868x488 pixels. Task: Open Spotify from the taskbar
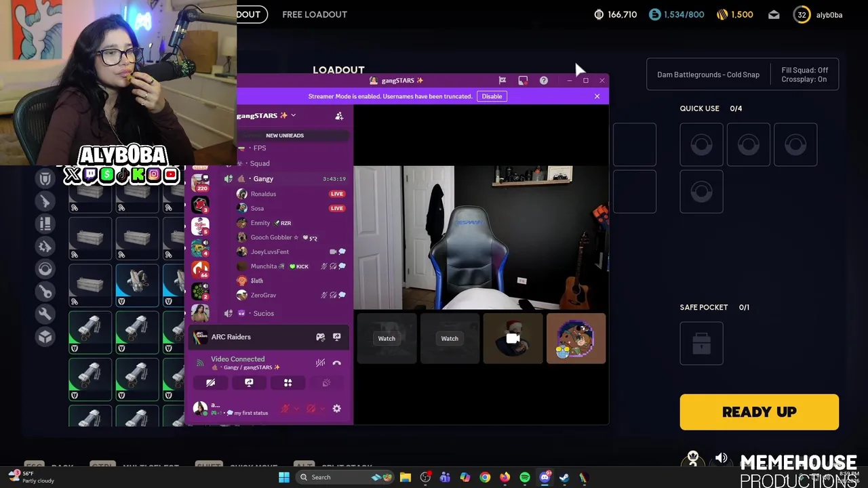coord(525,477)
